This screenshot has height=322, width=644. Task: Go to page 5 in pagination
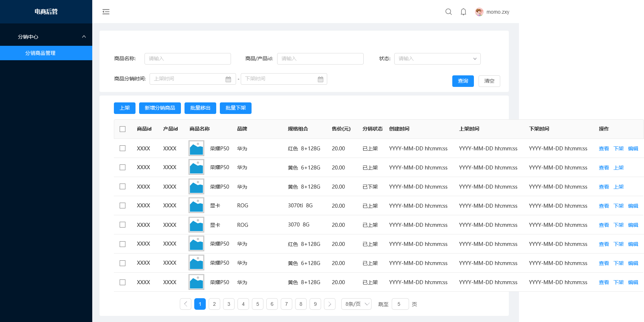[x=258, y=304]
